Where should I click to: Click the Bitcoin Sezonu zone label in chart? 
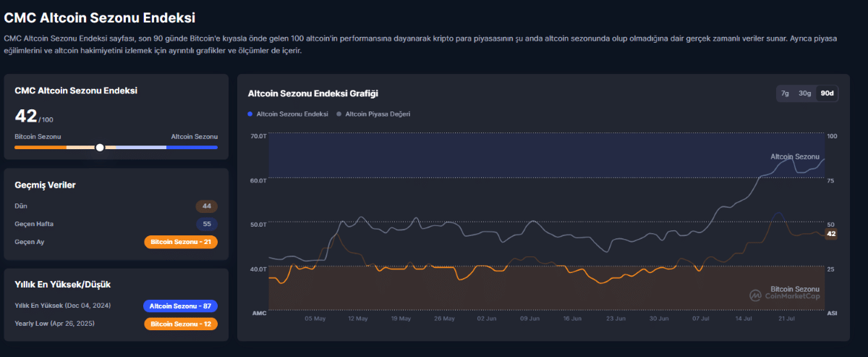796,288
